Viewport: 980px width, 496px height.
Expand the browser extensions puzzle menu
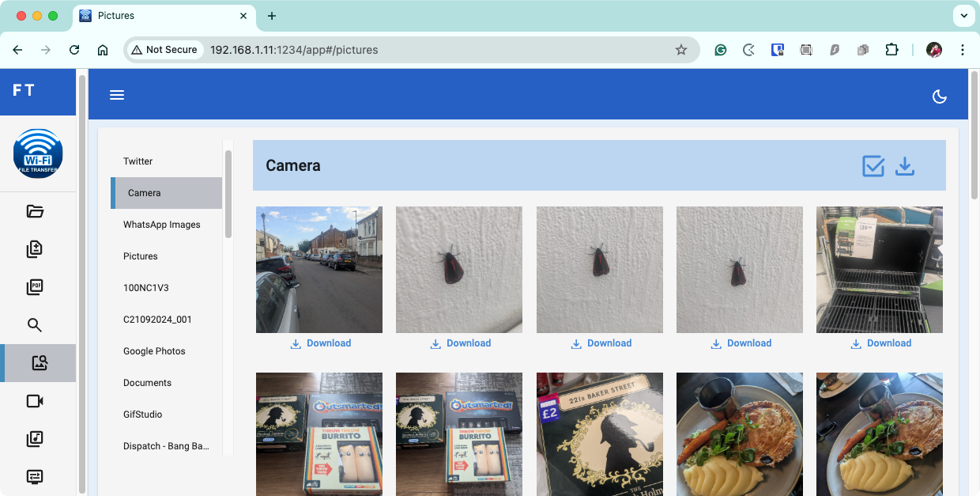click(x=892, y=49)
